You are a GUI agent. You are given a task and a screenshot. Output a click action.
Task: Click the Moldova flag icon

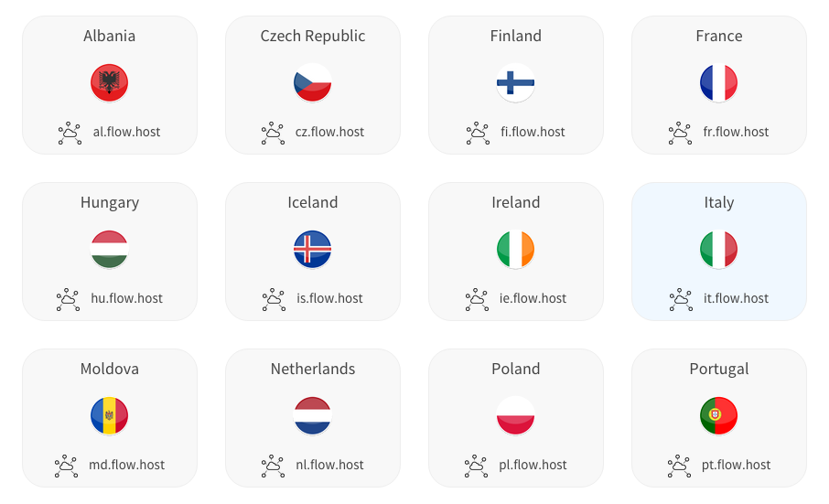point(110,416)
